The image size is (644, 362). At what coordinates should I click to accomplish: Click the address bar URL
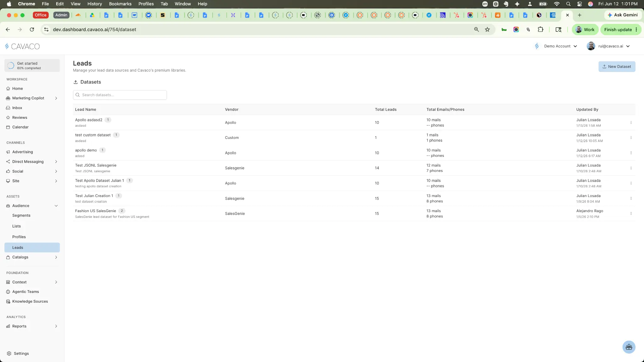tap(94, 30)
